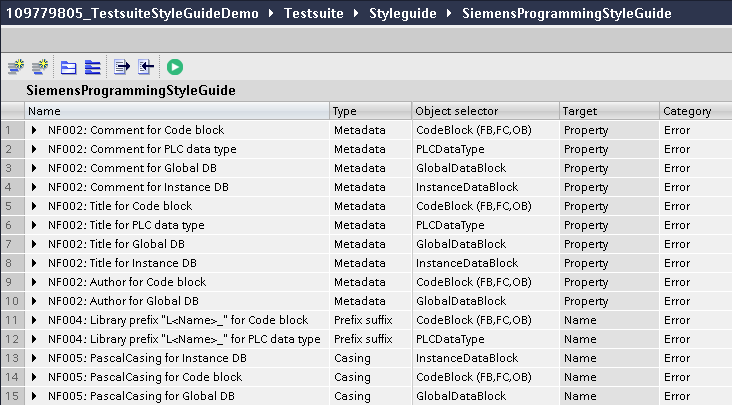Select row number 10 header cell
Viewport: 732px width, 405px height.
pos(13,301)
